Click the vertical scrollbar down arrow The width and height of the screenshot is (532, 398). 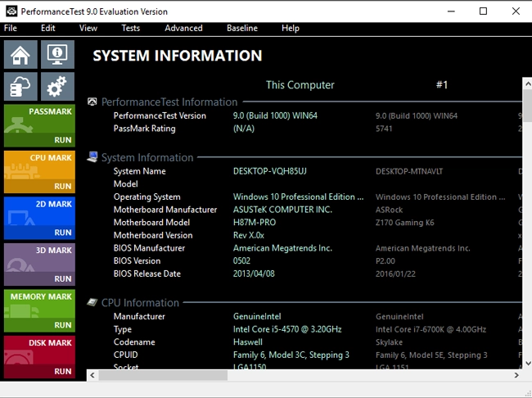click(528, 364)
